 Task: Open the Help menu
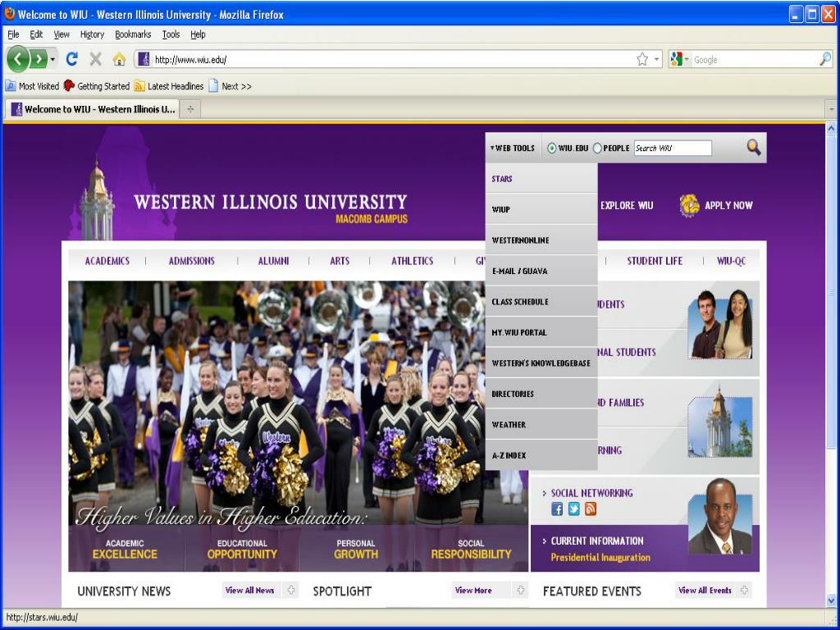tap(198, 34)
